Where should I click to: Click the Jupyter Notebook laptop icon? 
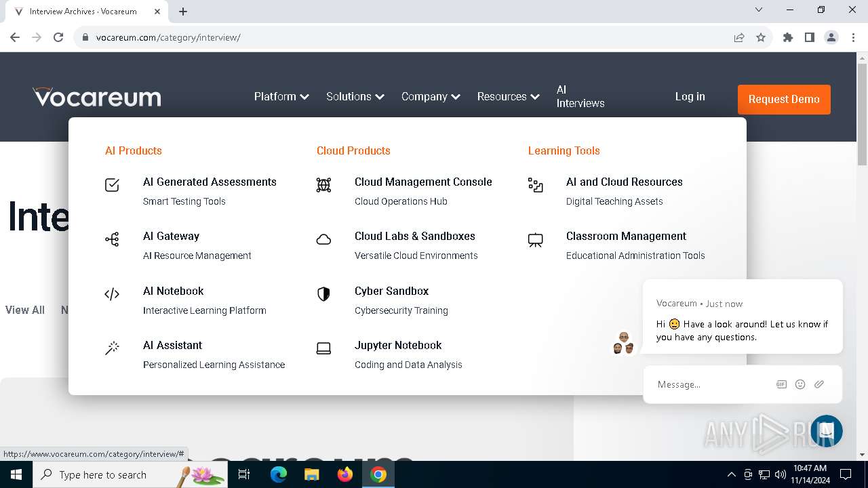(x=323, y=348)
